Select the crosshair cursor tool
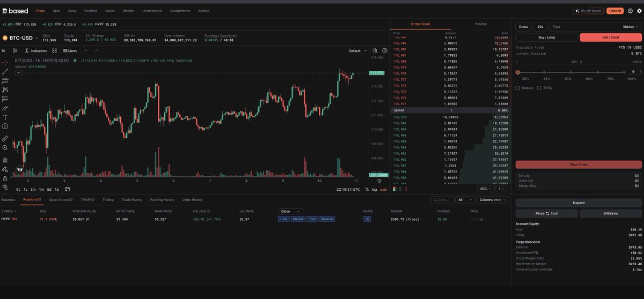Viewport: 644px width, 299px height. (x=5, y=62)
